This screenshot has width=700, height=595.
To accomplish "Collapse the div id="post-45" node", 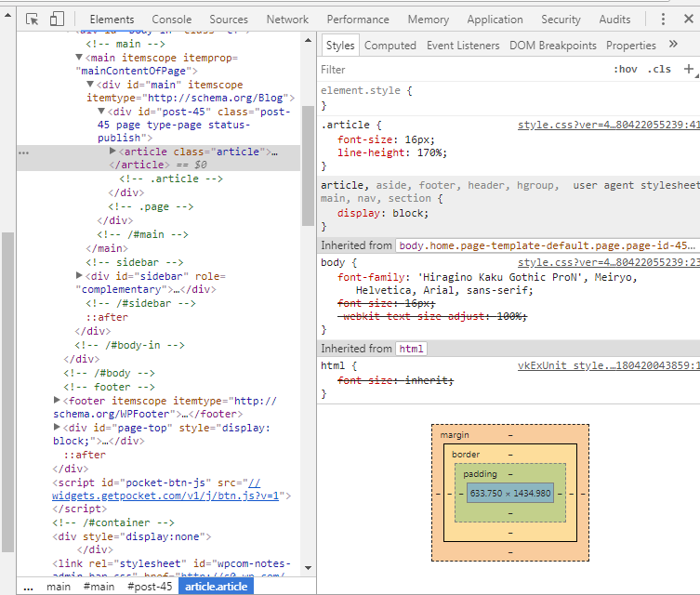I will pyautogui.click(x=101, y=111).
